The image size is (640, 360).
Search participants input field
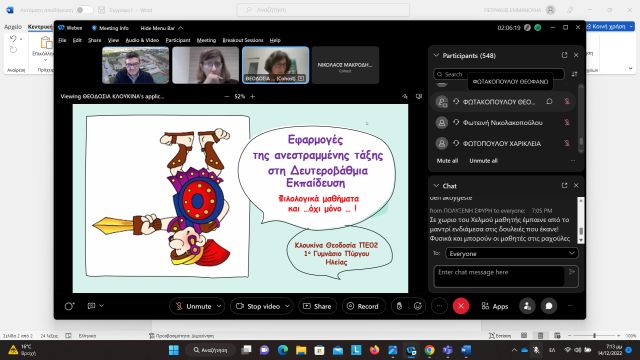[499, 74]
